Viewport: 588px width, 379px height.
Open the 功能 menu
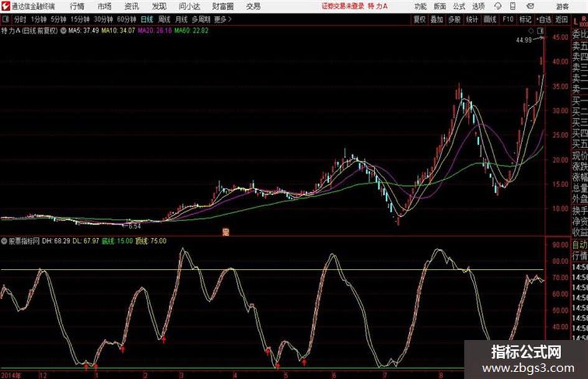[x=421, y=6]
